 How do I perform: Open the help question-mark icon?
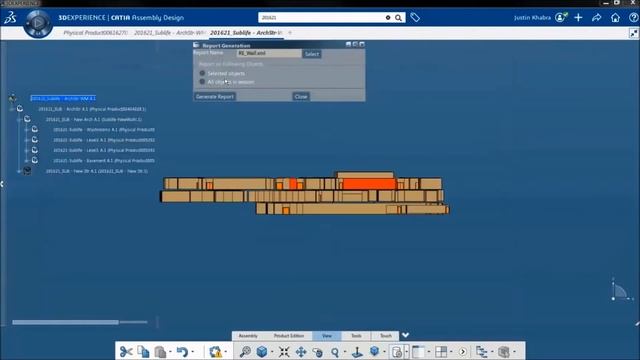point(633,18)
